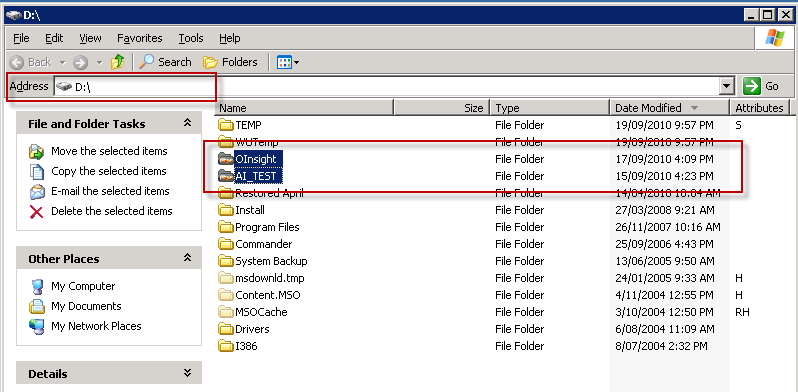
Task: Click Delete the selected items link
Action: [111, 211]
